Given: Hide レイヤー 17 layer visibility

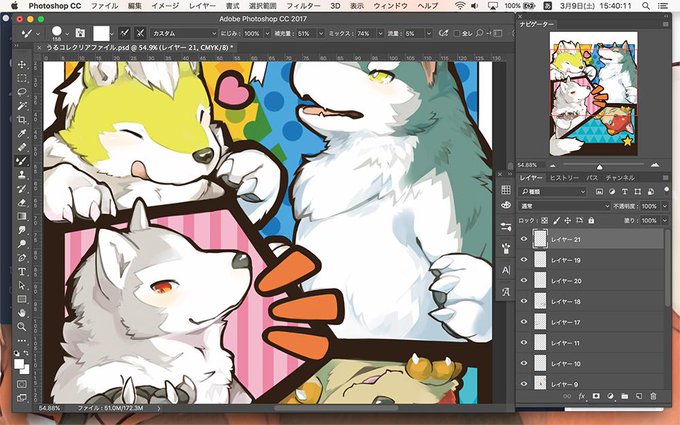Looking at the screenshot, I should pos(524,322).
